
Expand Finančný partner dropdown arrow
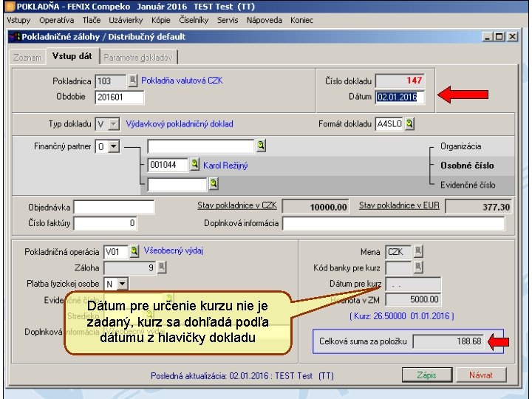[x=114, y=146]
